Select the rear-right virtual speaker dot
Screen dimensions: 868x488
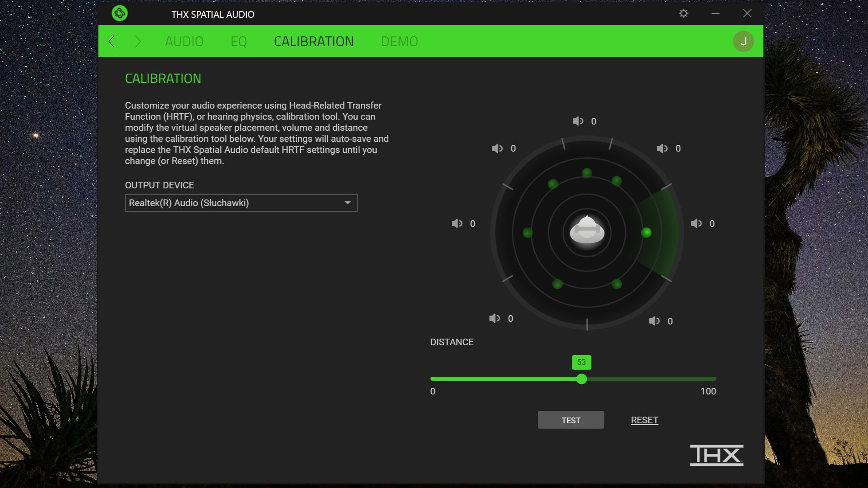point(617,284)
